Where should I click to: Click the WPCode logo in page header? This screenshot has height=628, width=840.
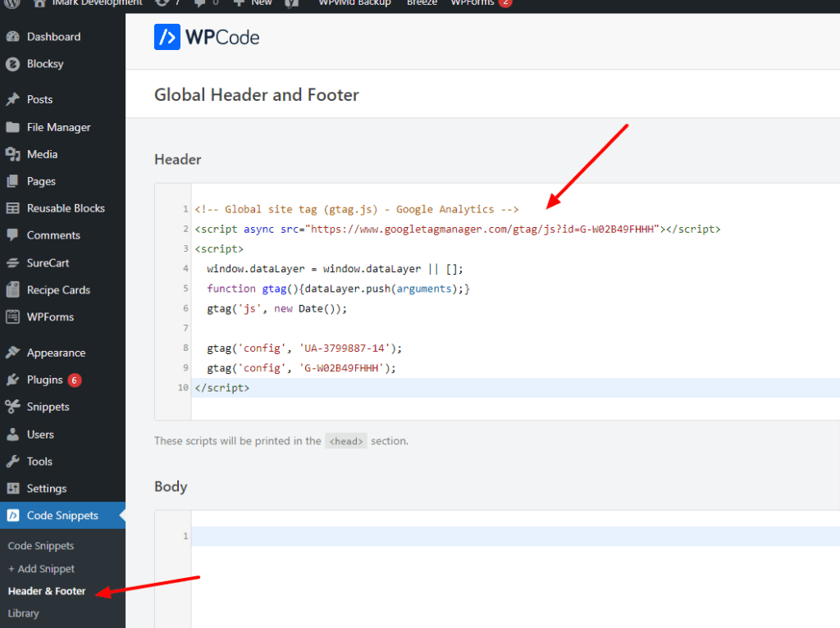click(206, 37)
